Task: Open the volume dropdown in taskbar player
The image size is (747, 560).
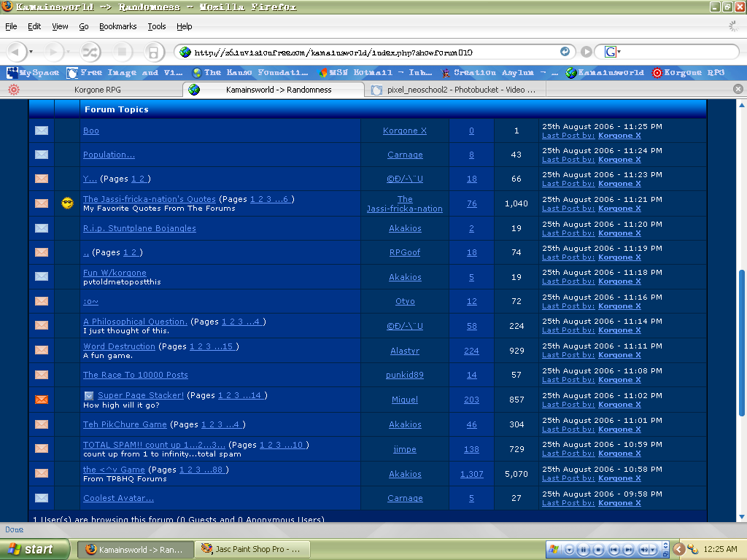Action: coord(653,550)
